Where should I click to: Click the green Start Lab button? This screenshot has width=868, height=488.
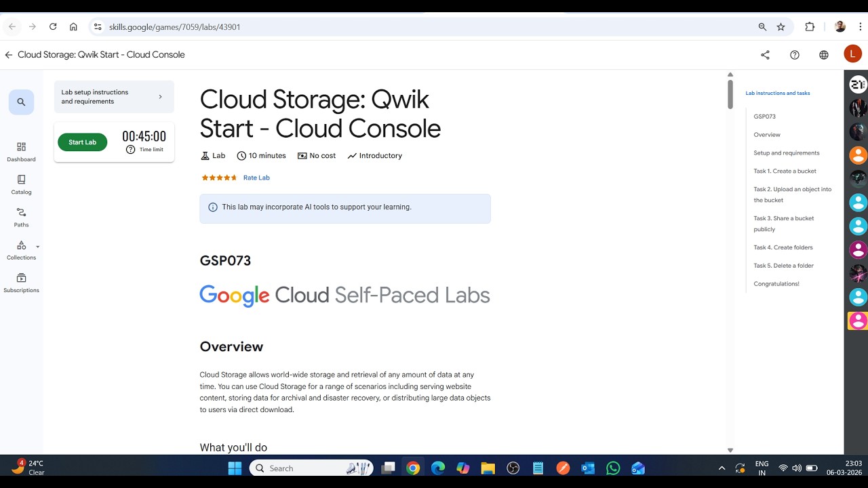coord(82,142)
